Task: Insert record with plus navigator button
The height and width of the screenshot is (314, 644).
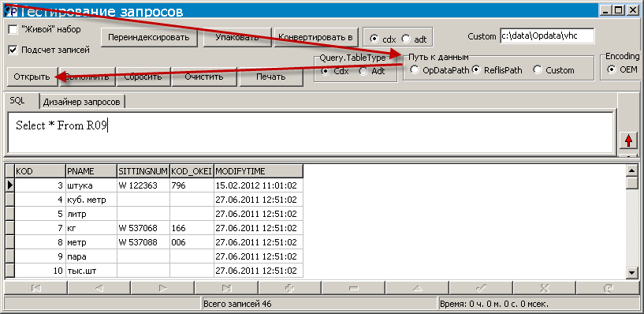Action: point(290,289)
